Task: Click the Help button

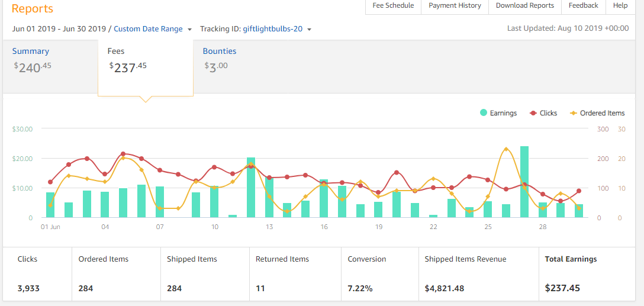Action: 620,6
